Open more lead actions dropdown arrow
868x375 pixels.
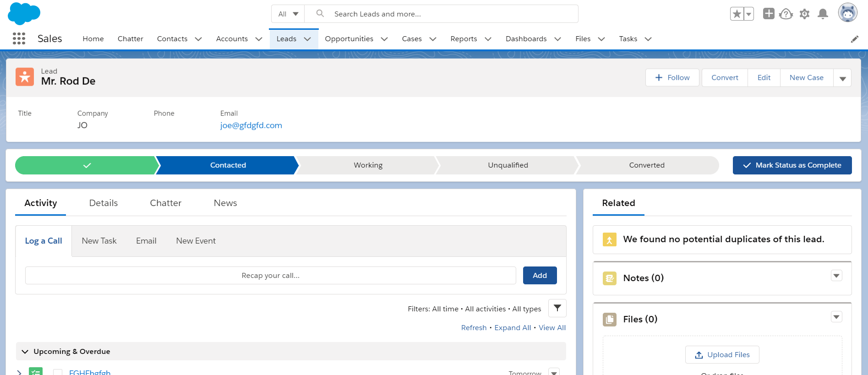coord(842,78)
